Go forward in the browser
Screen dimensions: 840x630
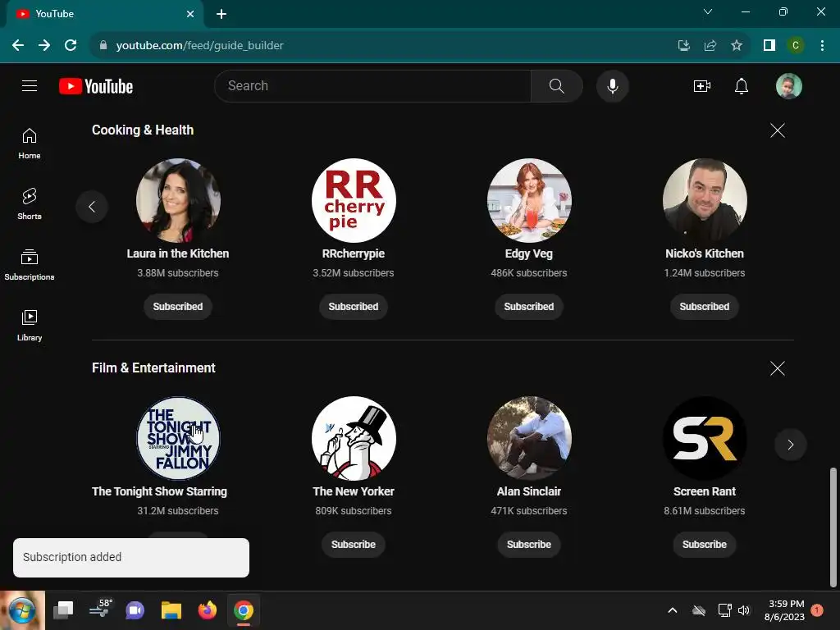click(44, 46)
